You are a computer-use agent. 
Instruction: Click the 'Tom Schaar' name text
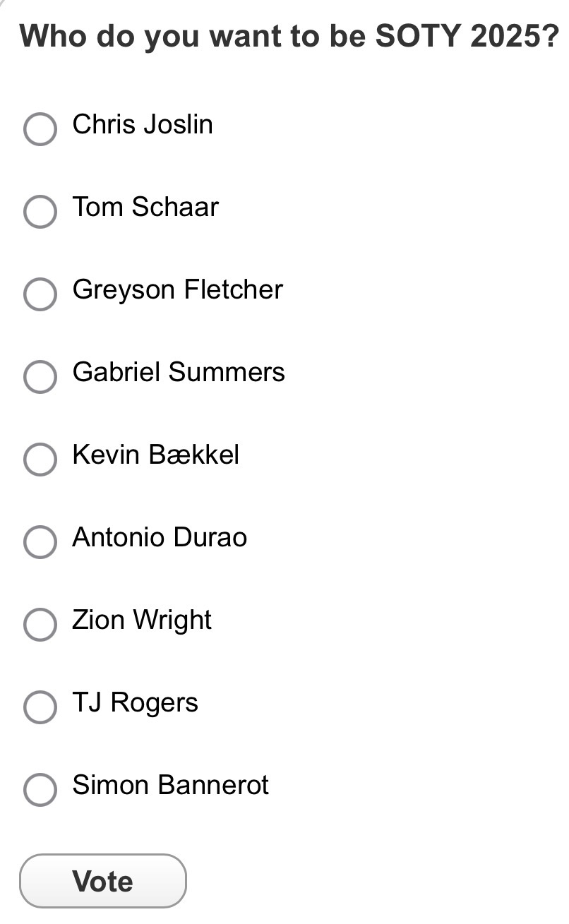point(145,207)
